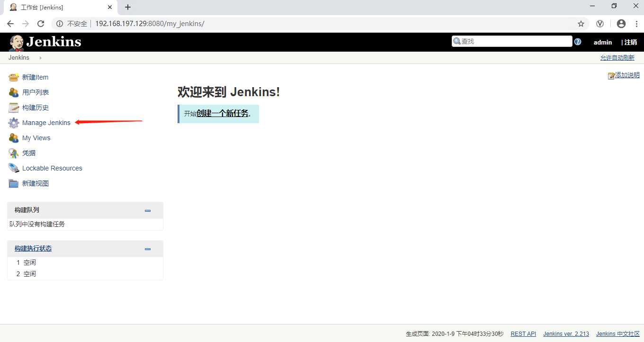
Task: Click the Lockable Resources drive icon
Action: [x=14, y=168]
